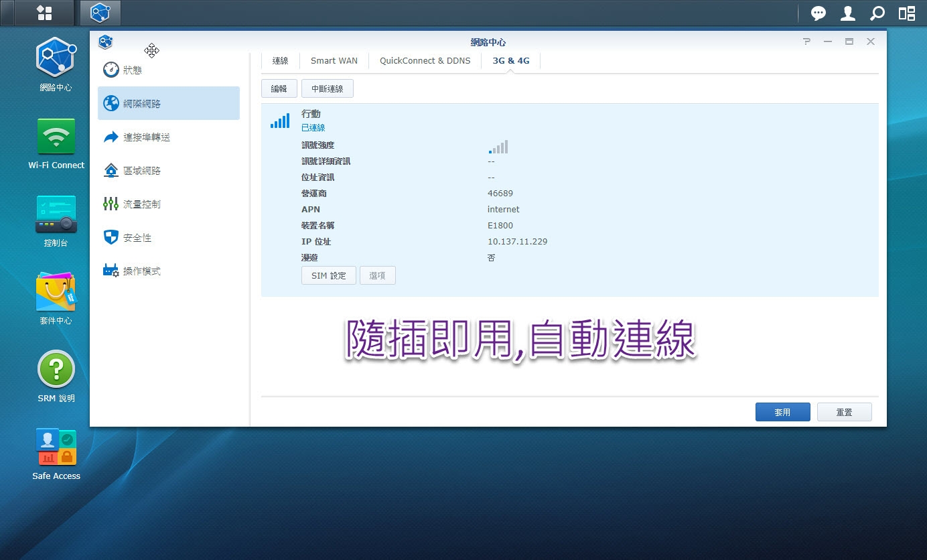
Task: Open 流量控制 section
Action: click(x=169, y=204)
